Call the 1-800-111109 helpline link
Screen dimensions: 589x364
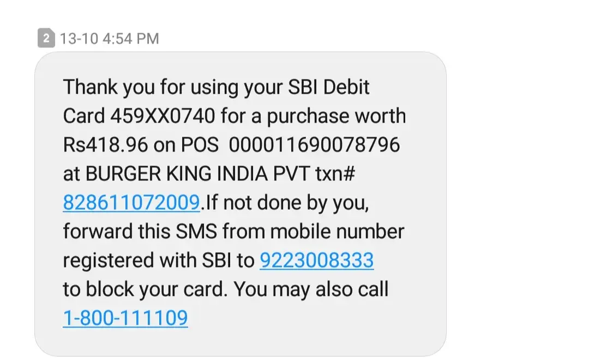pos(125,318)
